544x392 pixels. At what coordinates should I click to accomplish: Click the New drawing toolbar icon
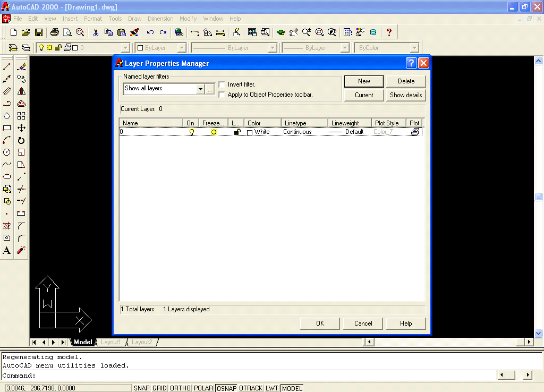click(13, 32)
